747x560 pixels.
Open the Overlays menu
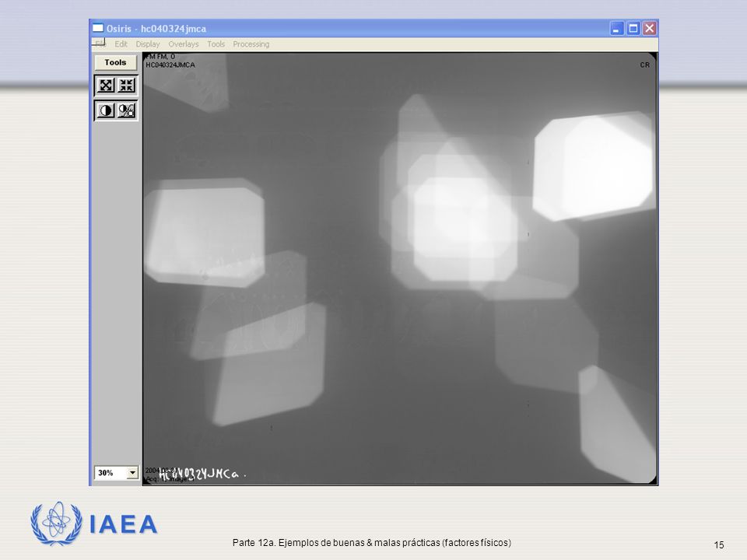pos(184,44)
